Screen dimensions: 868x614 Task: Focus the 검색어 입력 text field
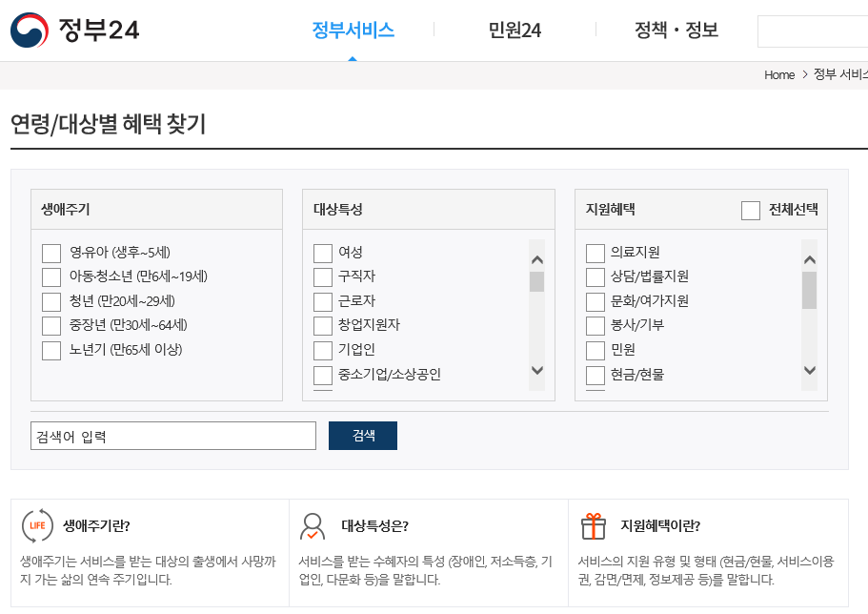tap(172, 436)
